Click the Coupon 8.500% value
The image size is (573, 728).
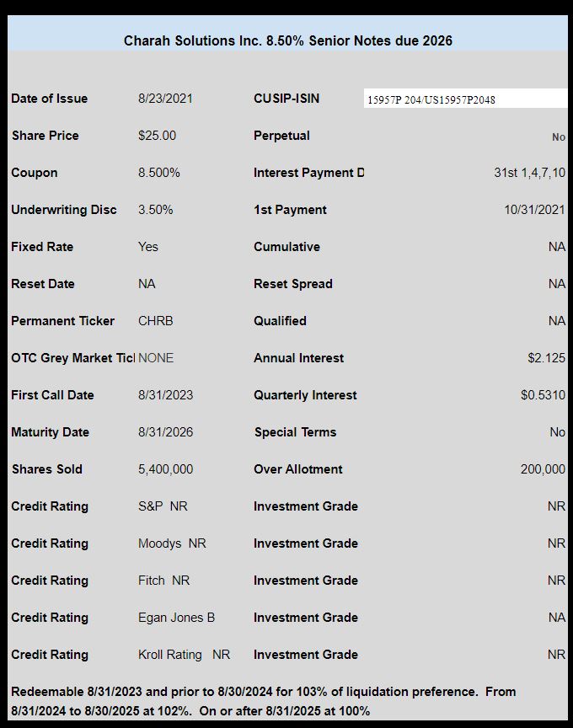(158, 173)
